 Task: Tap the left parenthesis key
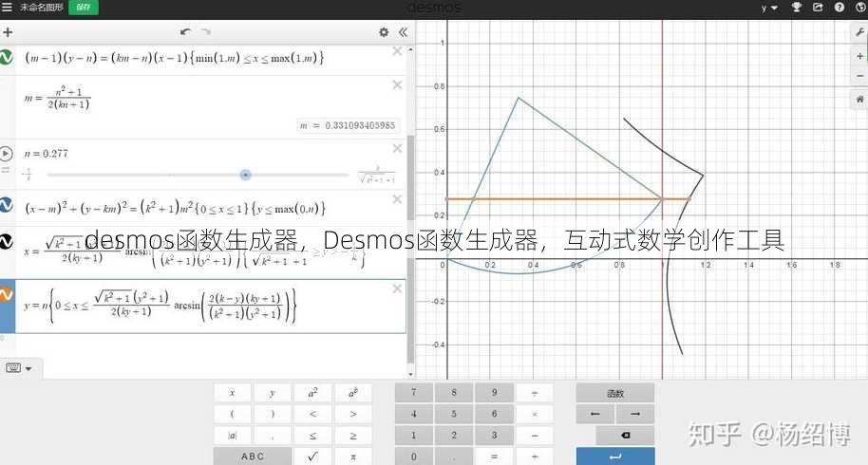(x=233, y=414)
